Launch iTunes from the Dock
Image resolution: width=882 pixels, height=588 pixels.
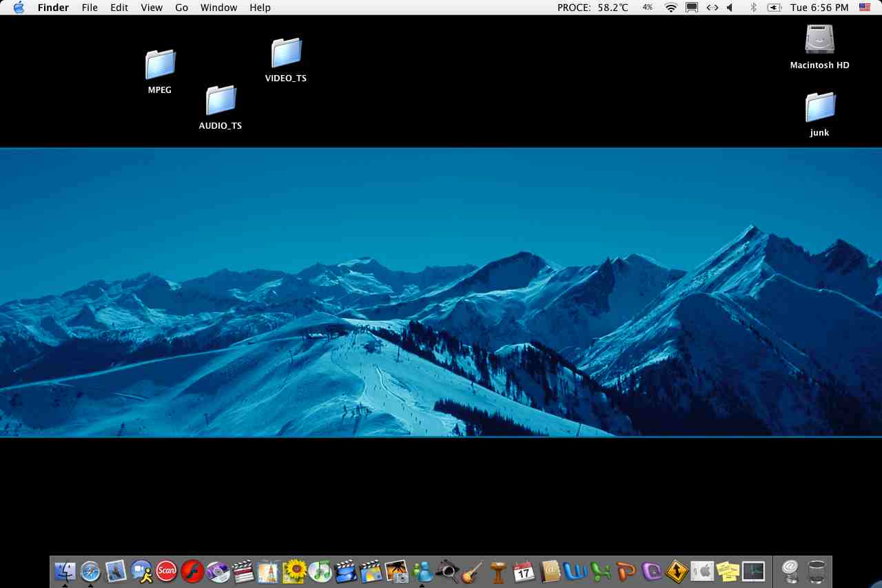tap(320, 571)
